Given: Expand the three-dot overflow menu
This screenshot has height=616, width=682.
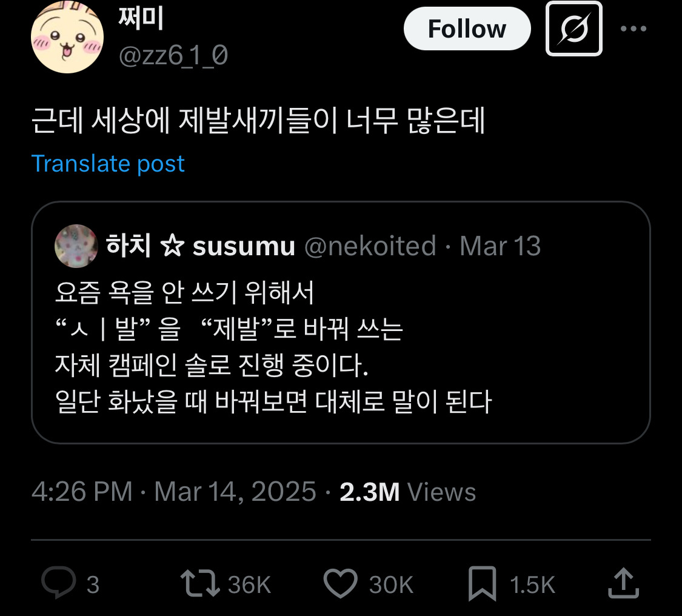Looking at the screenshot, I should click(x=634, y=28).
